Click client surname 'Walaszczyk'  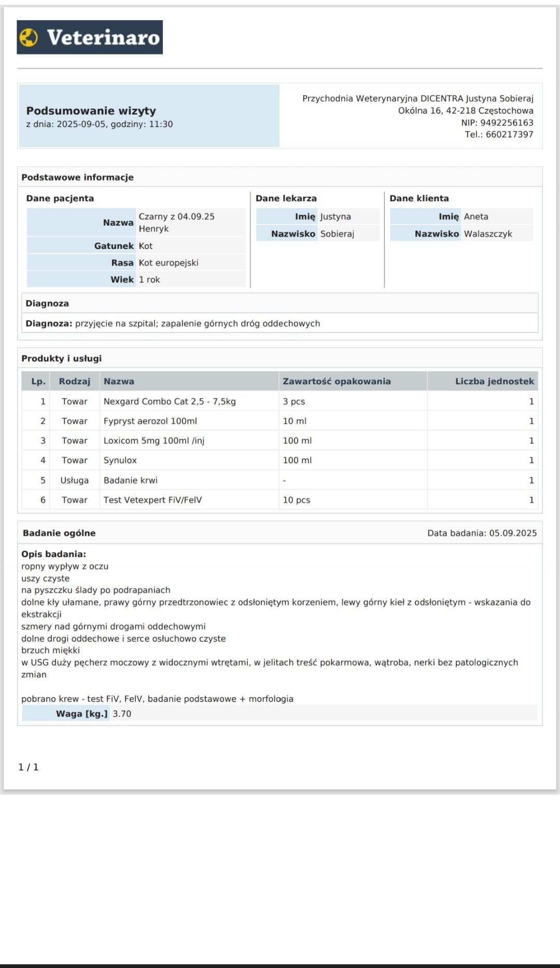[488, 234]
